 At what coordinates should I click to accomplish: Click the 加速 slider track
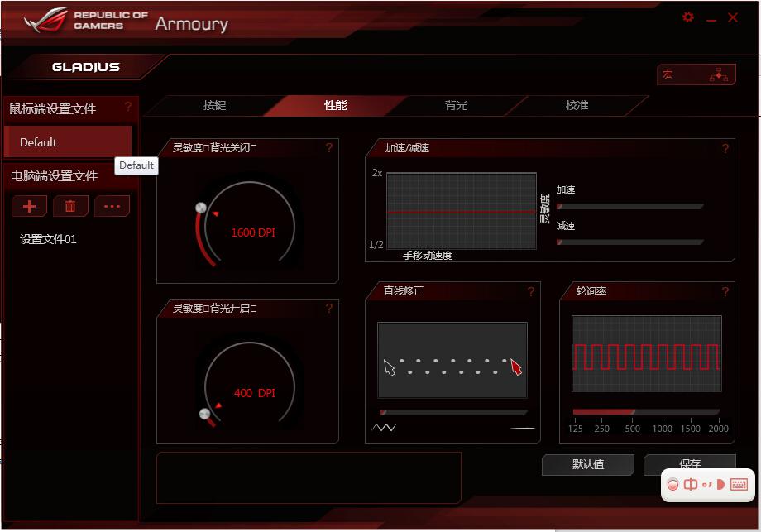point(630,207)
